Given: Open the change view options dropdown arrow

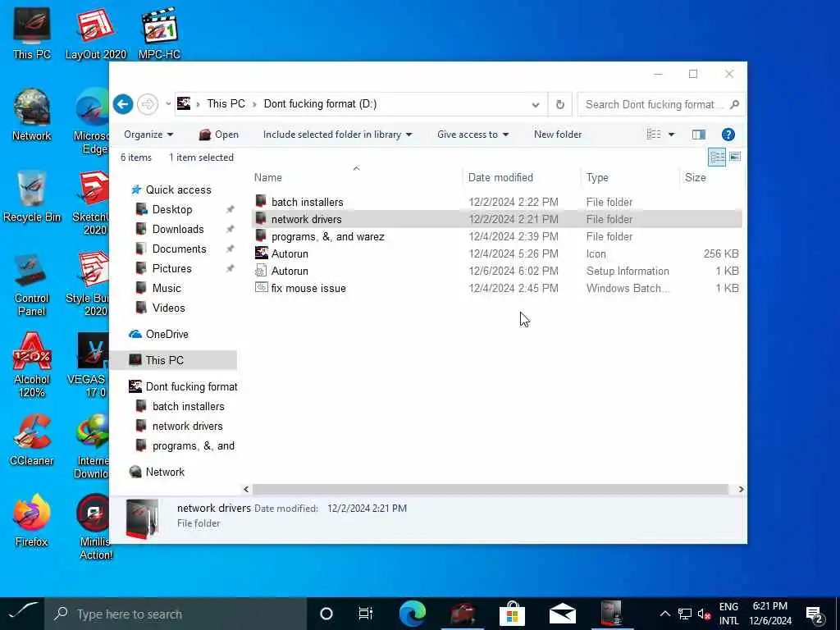Looking at the screenshot, I should point(671,135).
